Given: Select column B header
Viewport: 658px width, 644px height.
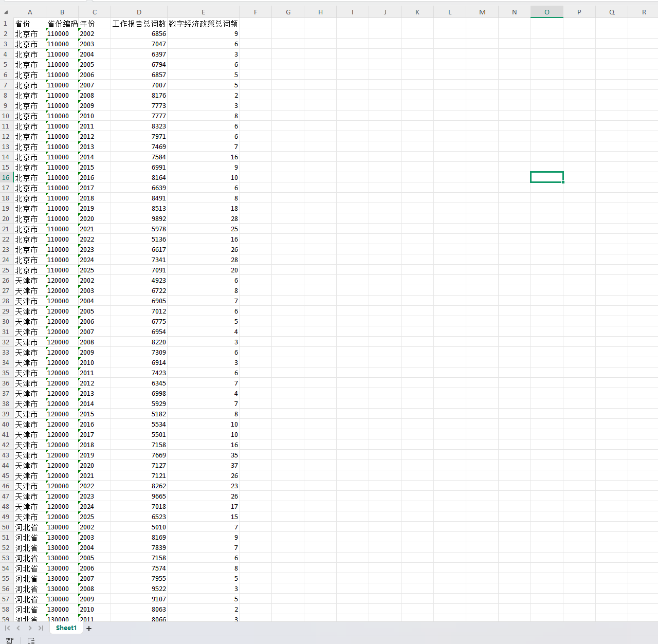Looking at the screenshot, I should 62,12.
